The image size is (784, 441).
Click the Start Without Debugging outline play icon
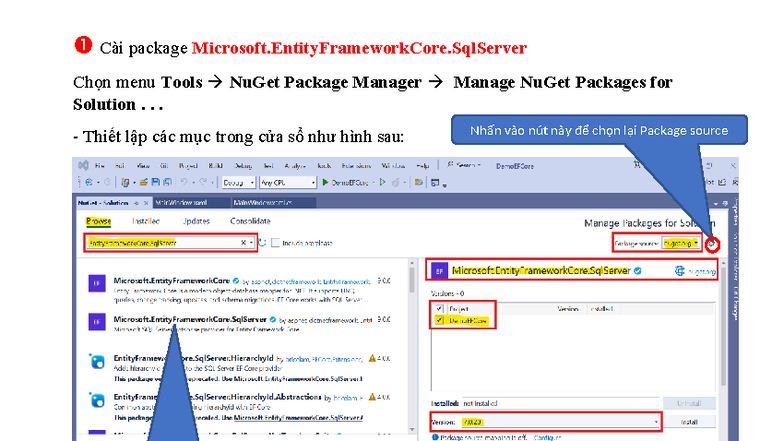tap(382, 182)
